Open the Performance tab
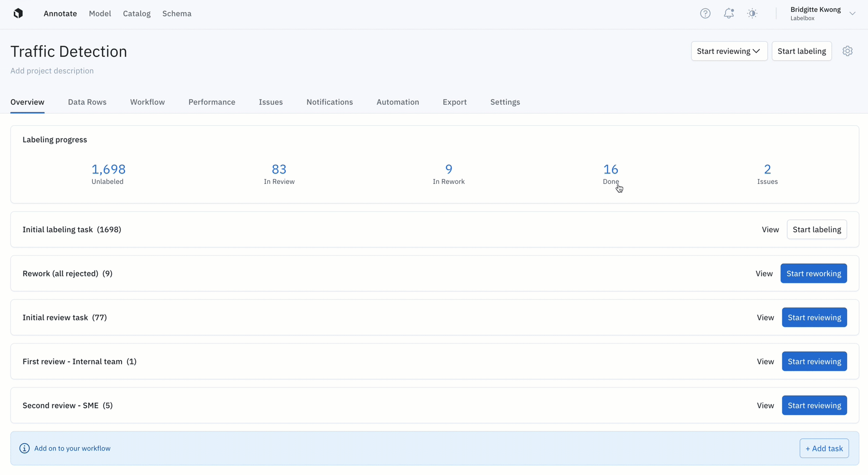Screen dimensions: 868x475 click(212, 102)
